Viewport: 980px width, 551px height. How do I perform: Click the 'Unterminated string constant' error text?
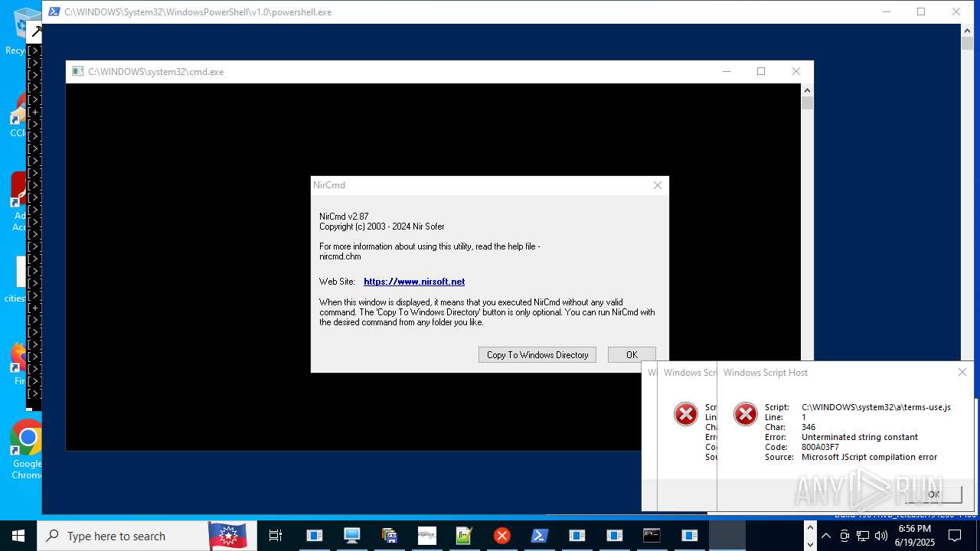pyautogui.click(x=860, y=437)
